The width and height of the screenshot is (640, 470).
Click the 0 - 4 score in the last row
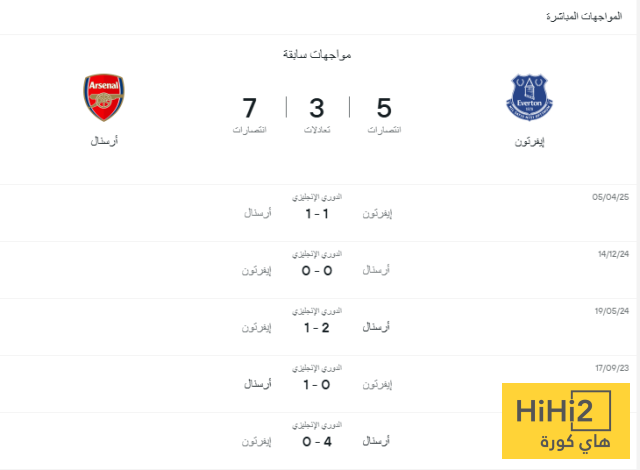pyautogui.click(x=317, y=441)
